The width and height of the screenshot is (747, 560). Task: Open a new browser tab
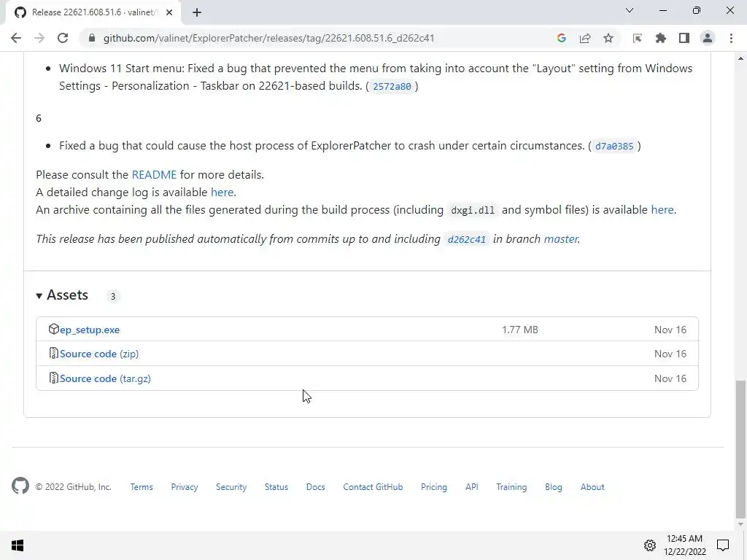[x=197, y=12]
